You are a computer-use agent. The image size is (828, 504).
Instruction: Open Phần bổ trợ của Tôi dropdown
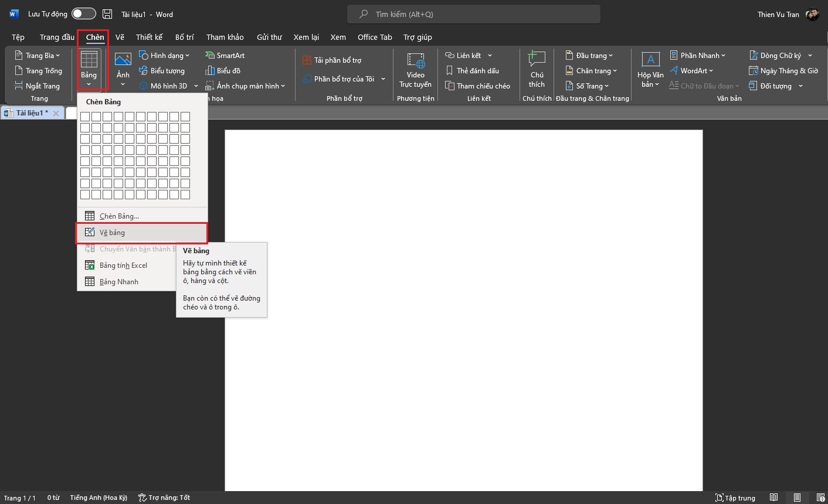pos(344,79)
